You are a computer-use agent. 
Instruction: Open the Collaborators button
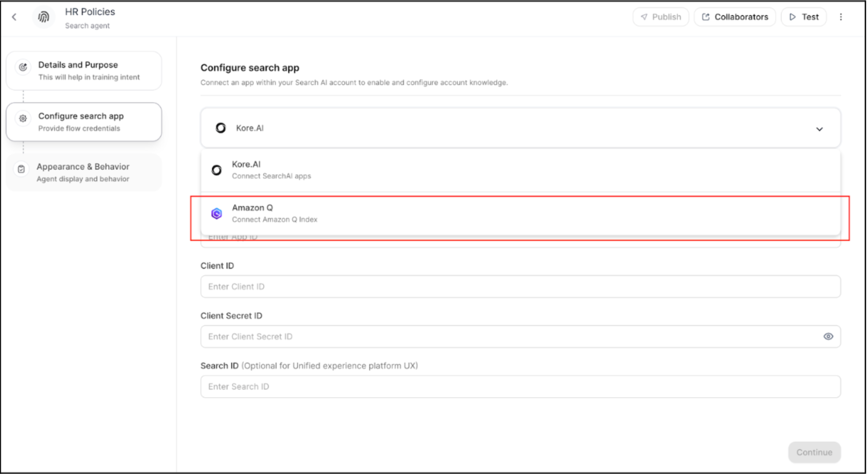[x=735, y=17]
